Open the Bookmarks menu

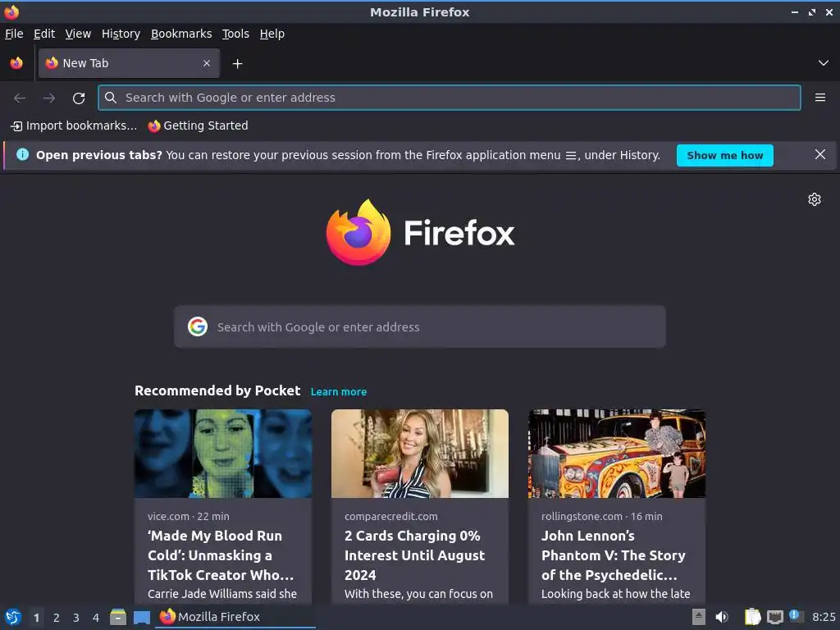click(x=181, y=34)
